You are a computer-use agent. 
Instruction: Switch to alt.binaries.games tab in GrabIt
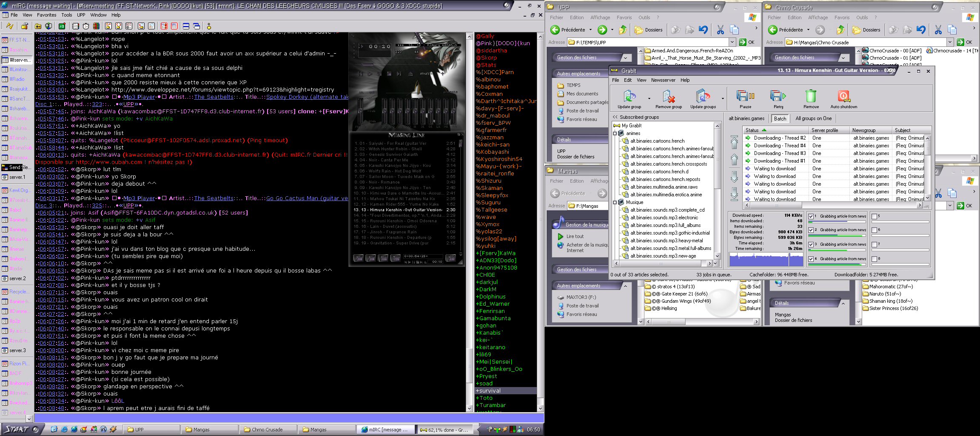click(746, 118)
